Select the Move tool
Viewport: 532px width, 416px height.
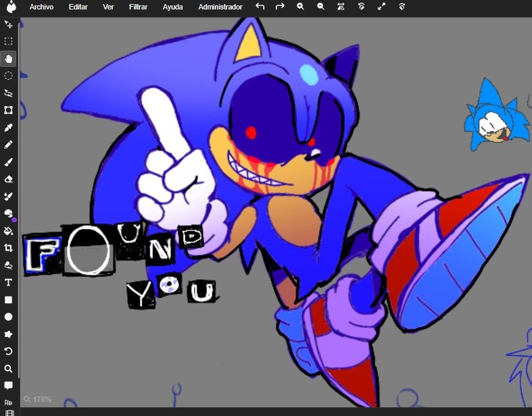(9, 24)
